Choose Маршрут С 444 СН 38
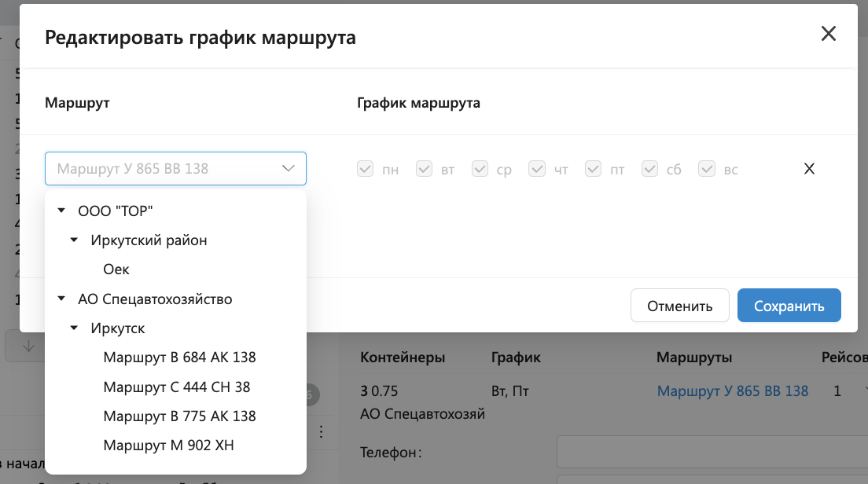Viewport: 868px width, 484px height. click(x=176, y=387)
